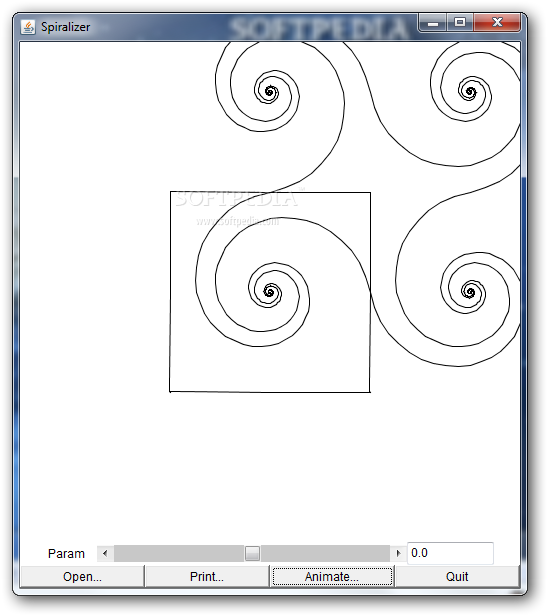Start animation with Animate... button
The height and width of the screenshot is (616, 548).
tap(332, 576)
